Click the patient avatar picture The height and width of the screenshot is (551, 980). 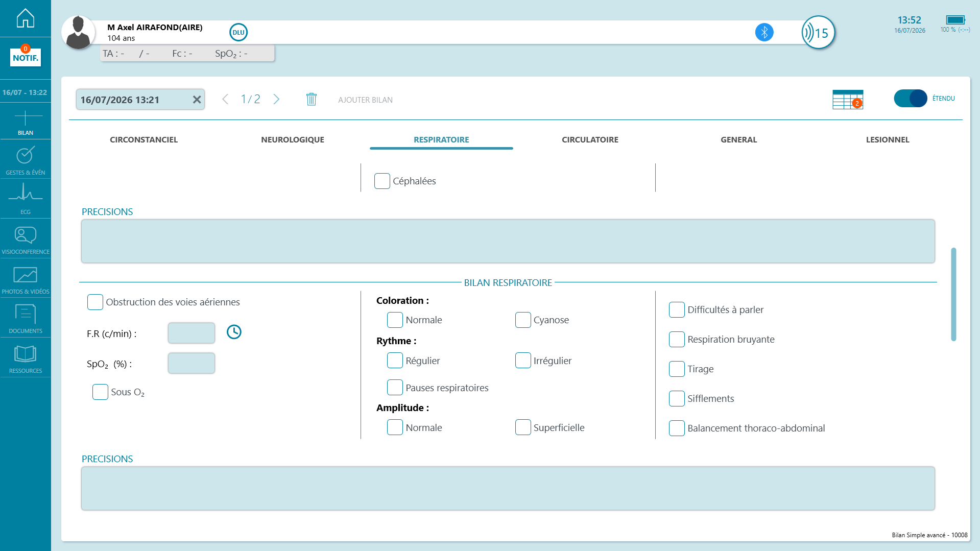tap(78, 33)
